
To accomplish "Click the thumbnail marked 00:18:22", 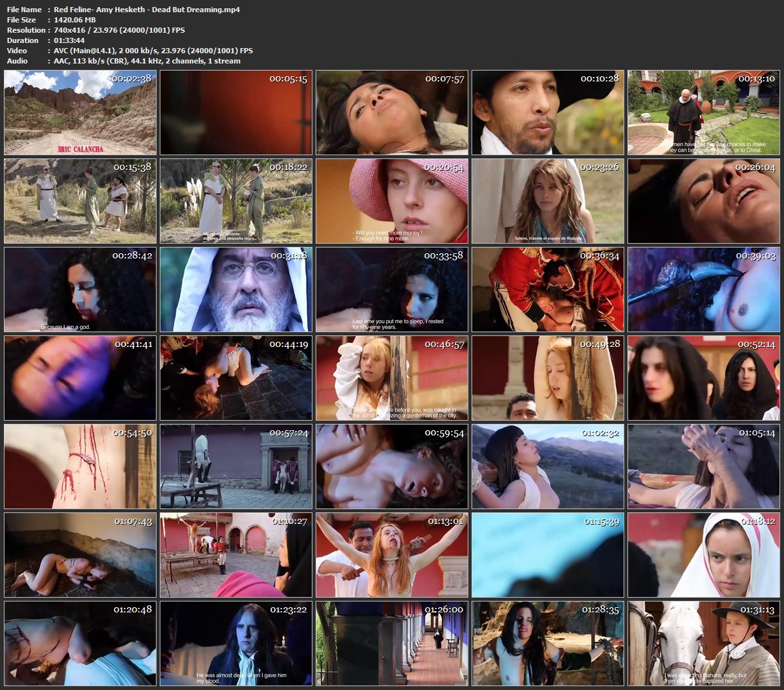I will coord(236,201).
